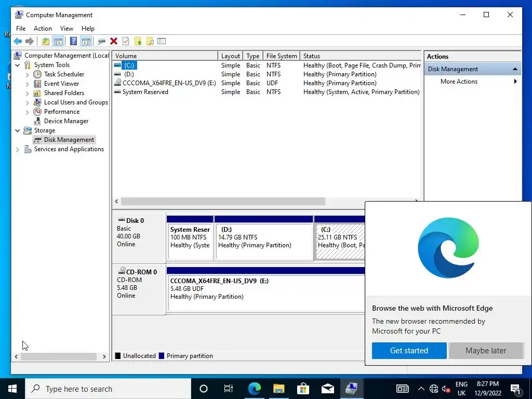Sort by the Layout column header
Viewport: 532px width, 399px height.
(x=230, y=56)
